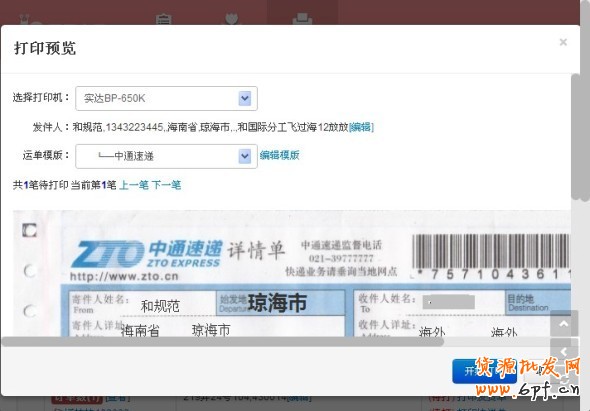Click the 琼海市 departure text on waybill

pos(277,303)
